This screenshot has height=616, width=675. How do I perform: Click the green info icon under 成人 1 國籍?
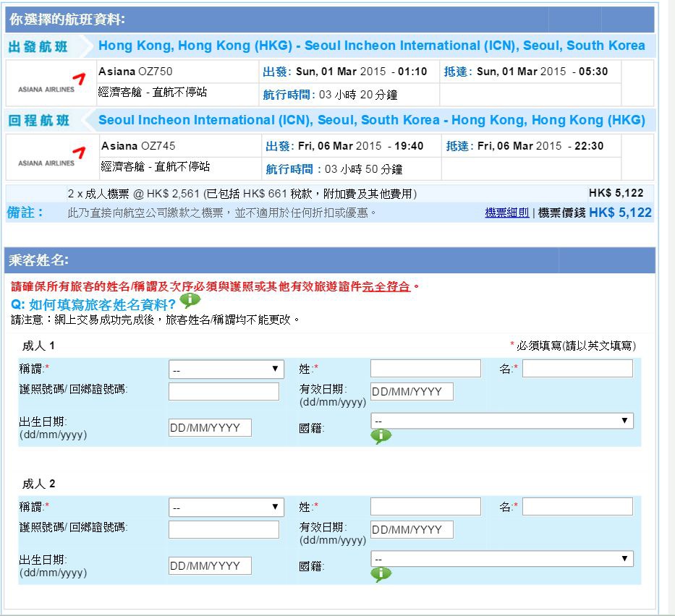pyautogui.click(x=381, y=437)
